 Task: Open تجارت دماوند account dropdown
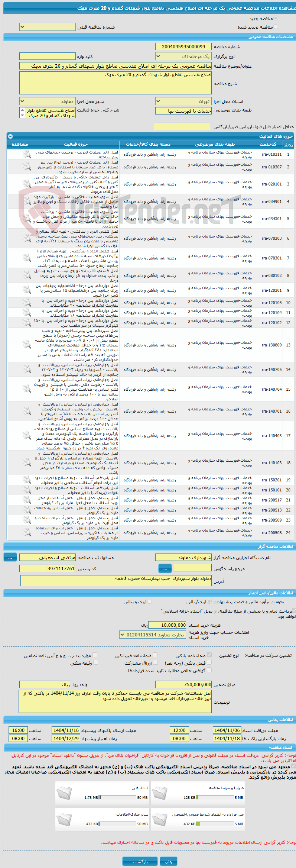152,635
